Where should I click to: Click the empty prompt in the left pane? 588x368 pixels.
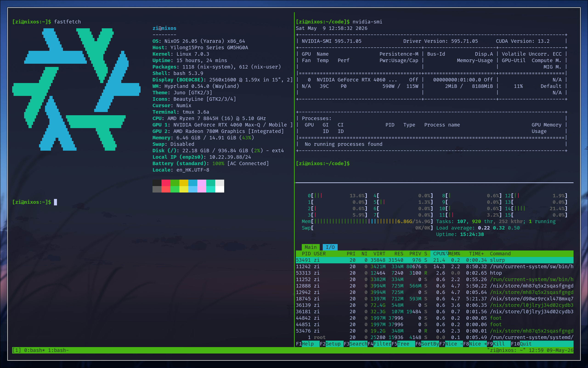click(x=34, y=202)
